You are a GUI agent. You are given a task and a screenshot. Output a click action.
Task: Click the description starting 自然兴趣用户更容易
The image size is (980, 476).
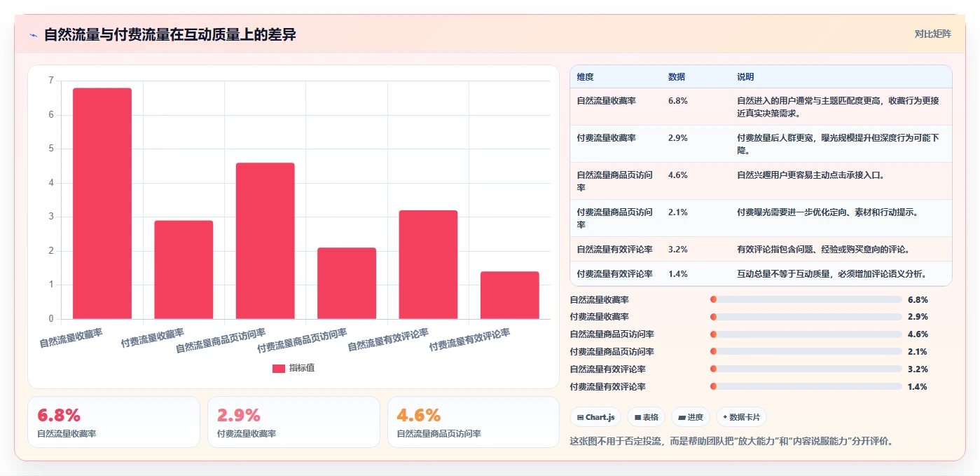pyautogui.click(x=810, y=175)
